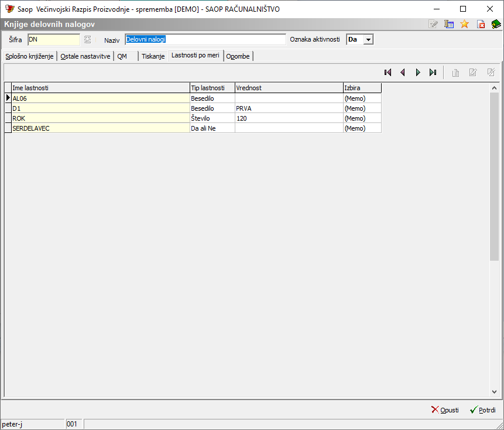Click the PRVA value cell
The width and height of the screenshot is (504, 430).
[x=289, y=108]
